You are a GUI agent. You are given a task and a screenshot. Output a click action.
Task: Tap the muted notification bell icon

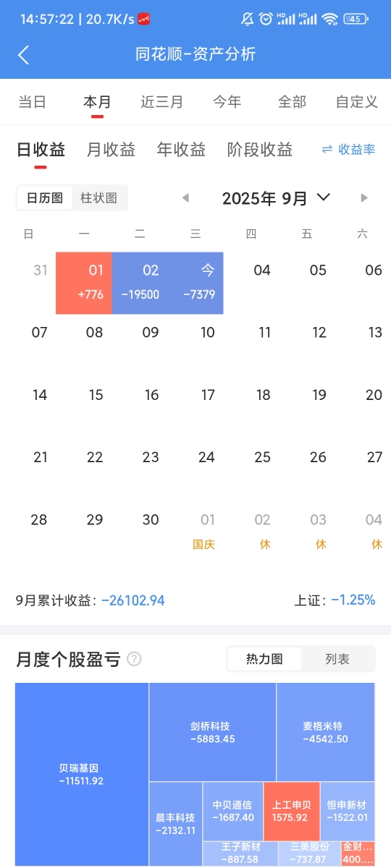(x=247, y=19)
